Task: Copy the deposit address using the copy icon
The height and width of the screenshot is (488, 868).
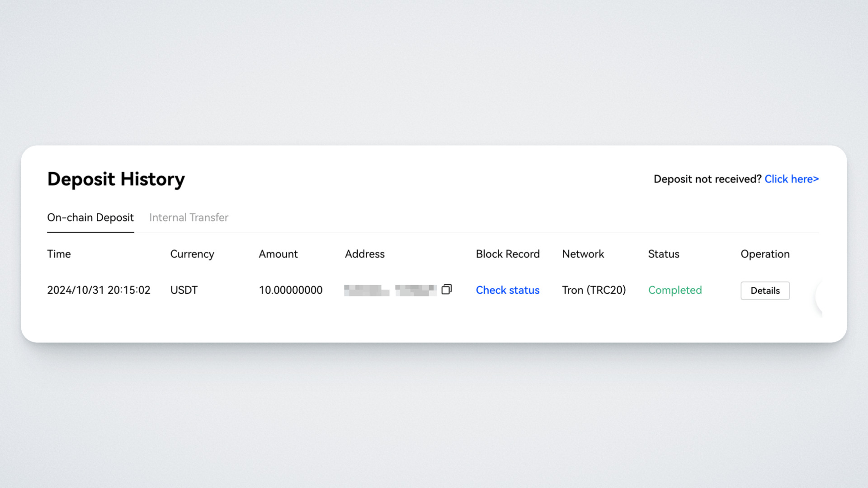Action: 446,290
